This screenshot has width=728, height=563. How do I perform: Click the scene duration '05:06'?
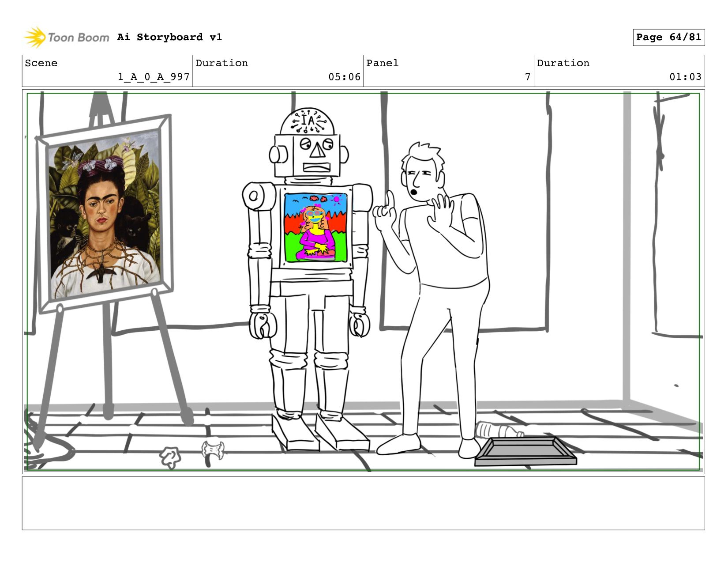pyautogui.click(x=344, y=77)
